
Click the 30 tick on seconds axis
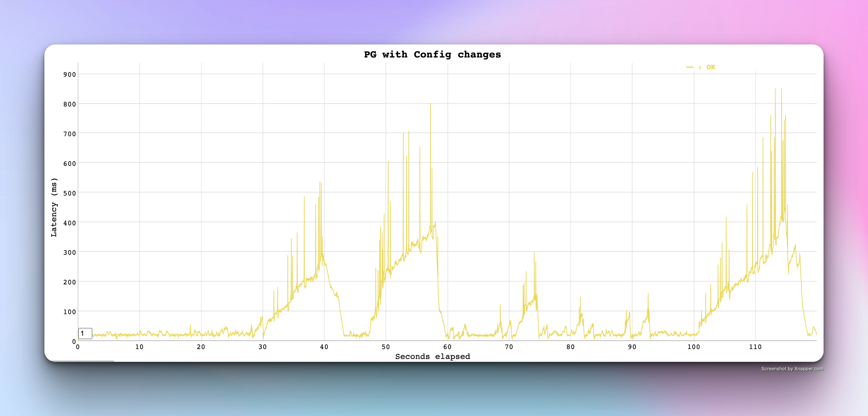tap(263, 347)
